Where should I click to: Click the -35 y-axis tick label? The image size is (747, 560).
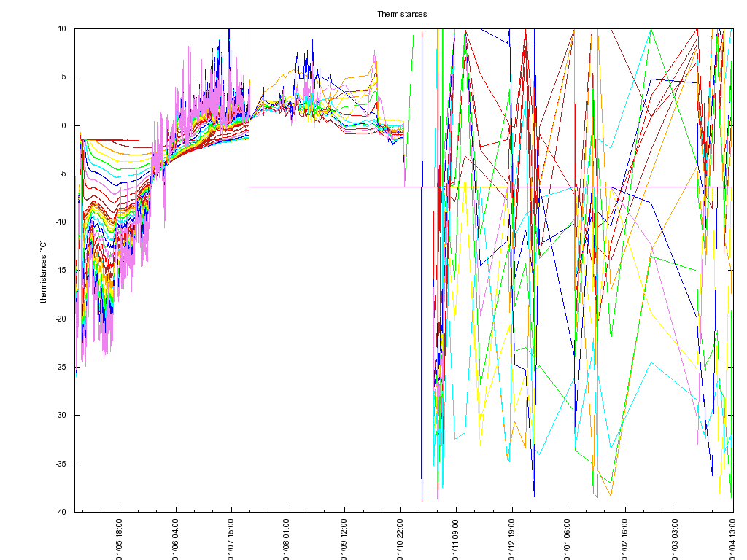61,464
